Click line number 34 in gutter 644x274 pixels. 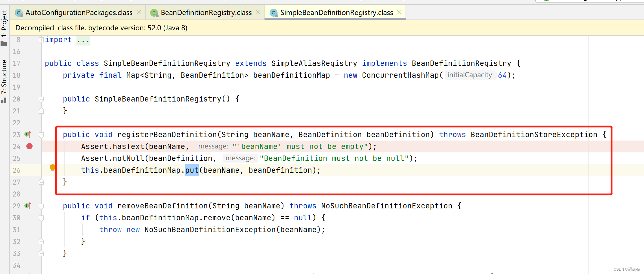pyautogui.click(x=16, y=265)
